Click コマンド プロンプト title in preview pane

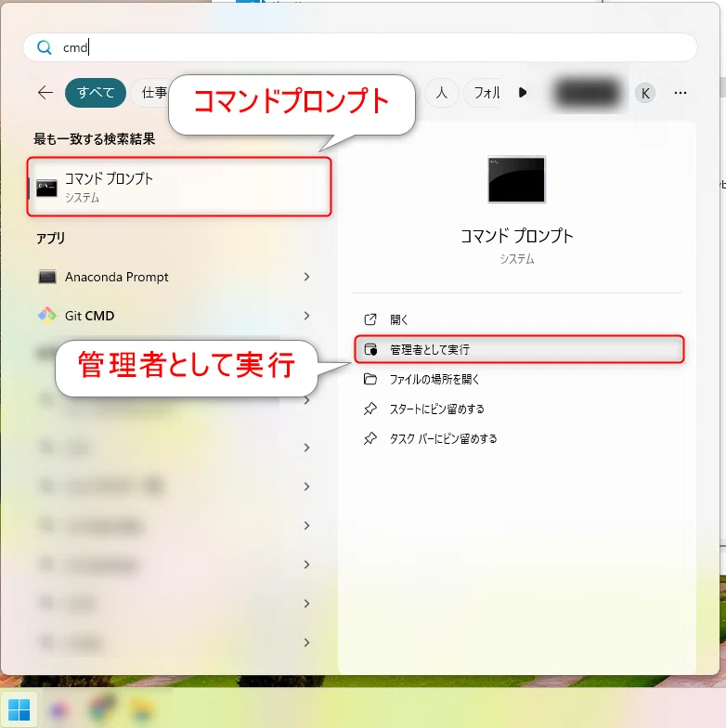click(x=516, y=236)
